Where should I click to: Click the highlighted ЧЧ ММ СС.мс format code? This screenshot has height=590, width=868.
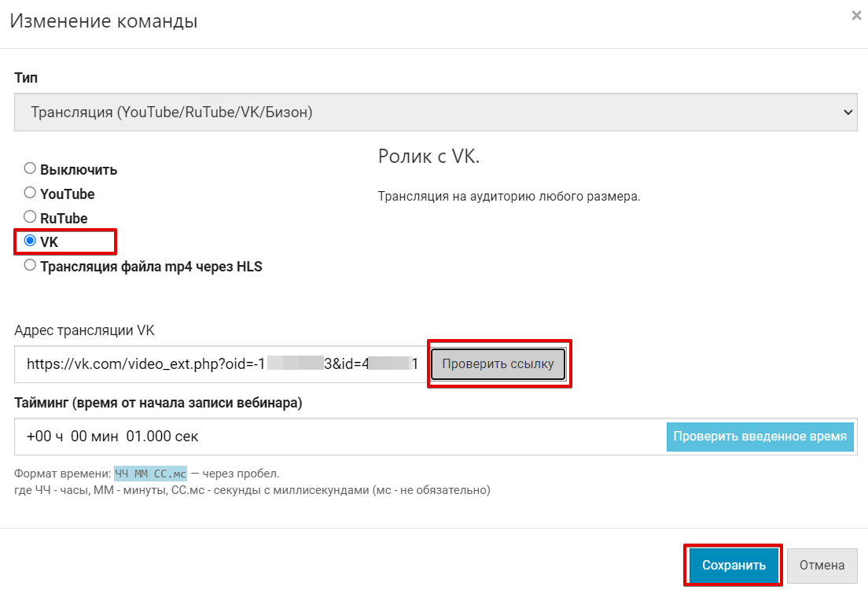151,474
